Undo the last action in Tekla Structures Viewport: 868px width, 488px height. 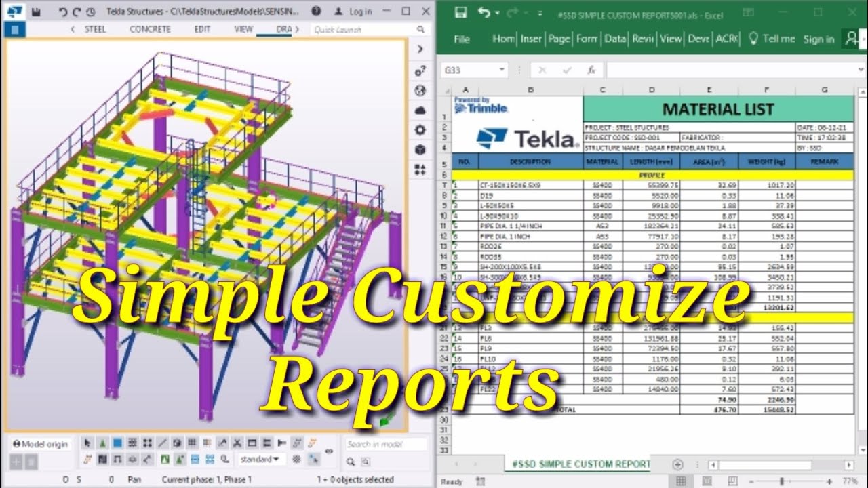point(63,12)
